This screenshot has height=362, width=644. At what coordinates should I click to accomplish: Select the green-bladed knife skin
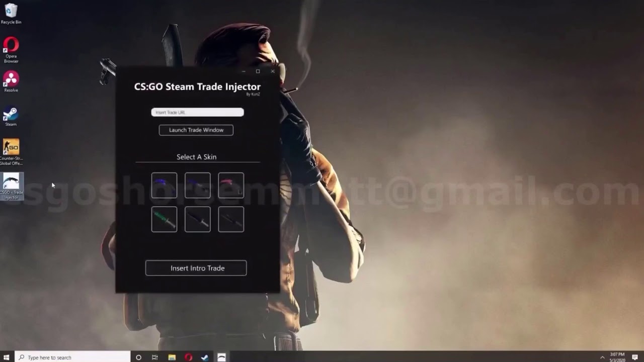coord(164,219)
